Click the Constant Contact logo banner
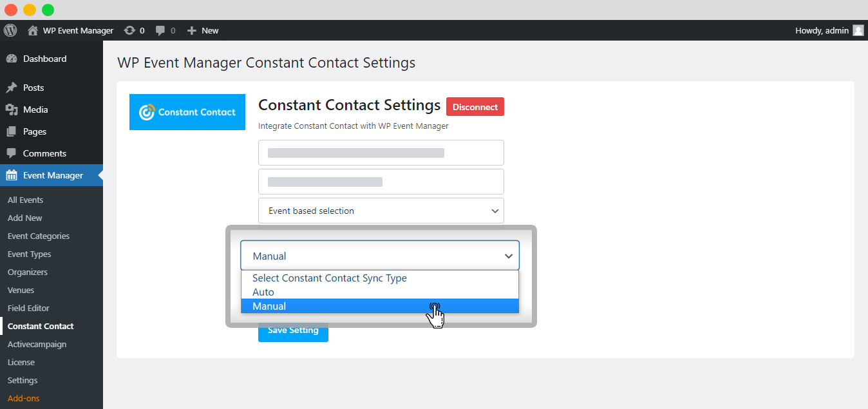 tap(187, 112)
